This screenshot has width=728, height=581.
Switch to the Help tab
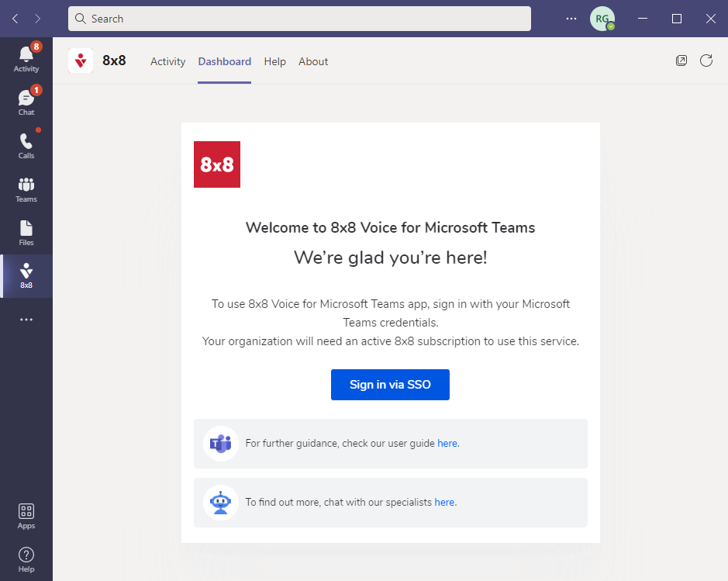(274, 61)
